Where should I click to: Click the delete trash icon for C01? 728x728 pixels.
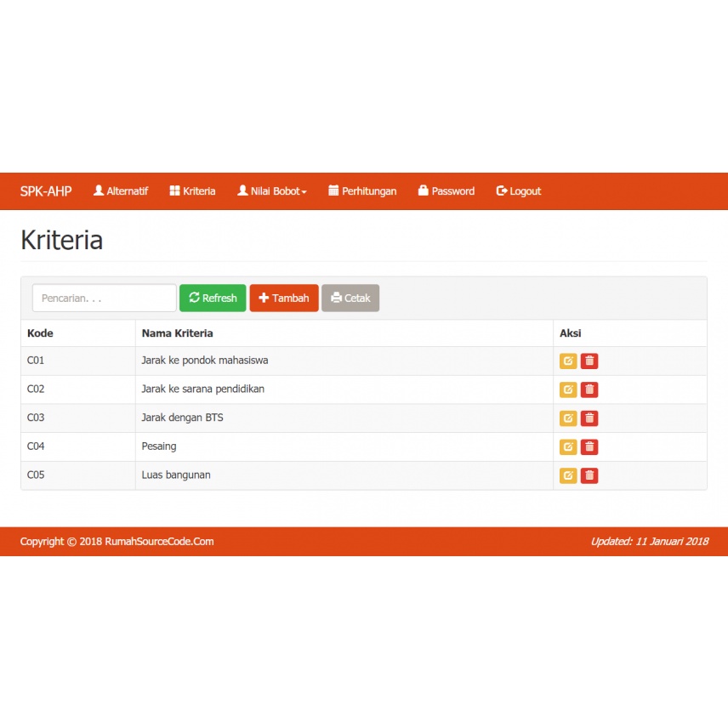(x=589, y=361)
